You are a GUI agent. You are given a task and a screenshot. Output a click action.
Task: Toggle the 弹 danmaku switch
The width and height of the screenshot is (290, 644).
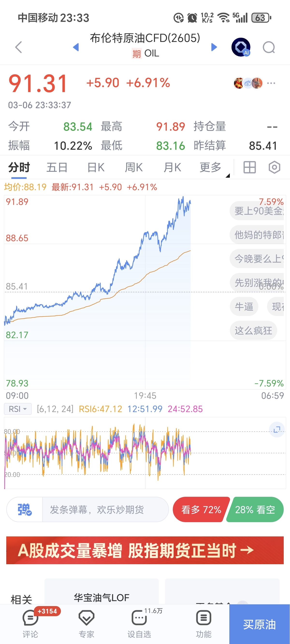point(24,510)
